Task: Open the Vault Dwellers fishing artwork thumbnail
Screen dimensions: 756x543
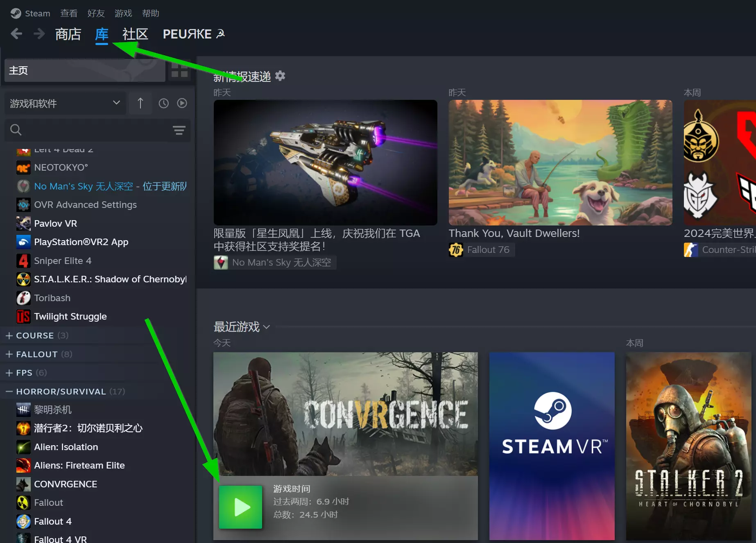Action: 560,162
